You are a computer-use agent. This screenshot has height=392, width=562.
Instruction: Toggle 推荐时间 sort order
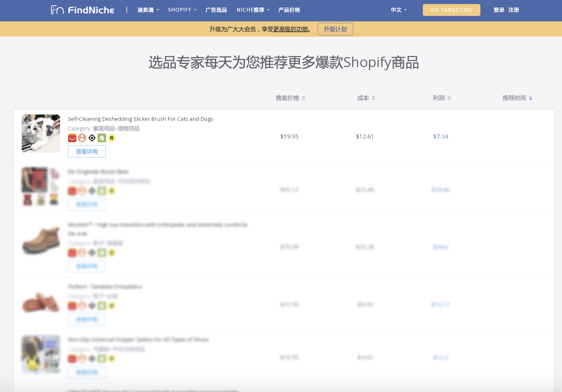click(530, 98)
